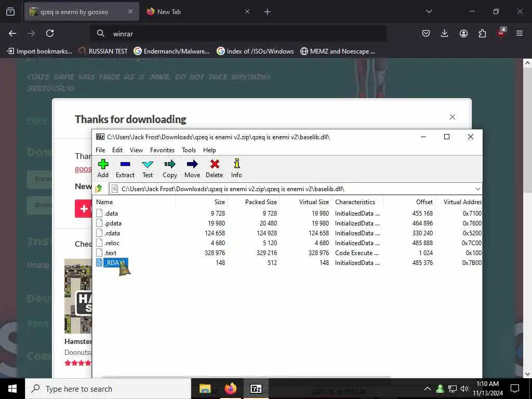Open Firefox extensions puzzle icon

pos(482,33)
